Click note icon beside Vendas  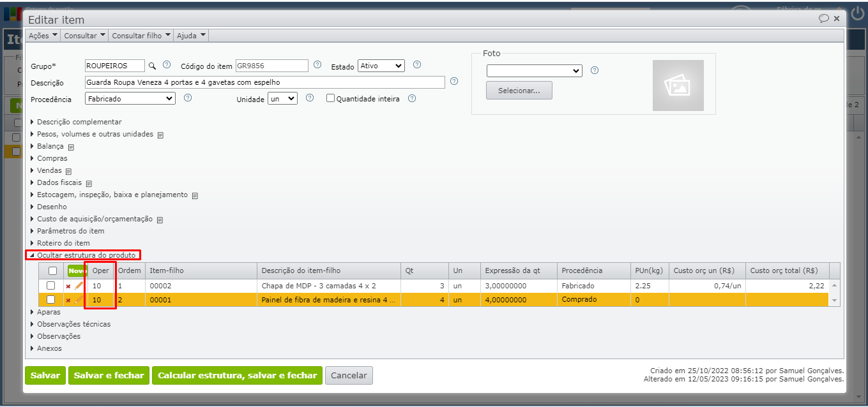click(68, 172)
